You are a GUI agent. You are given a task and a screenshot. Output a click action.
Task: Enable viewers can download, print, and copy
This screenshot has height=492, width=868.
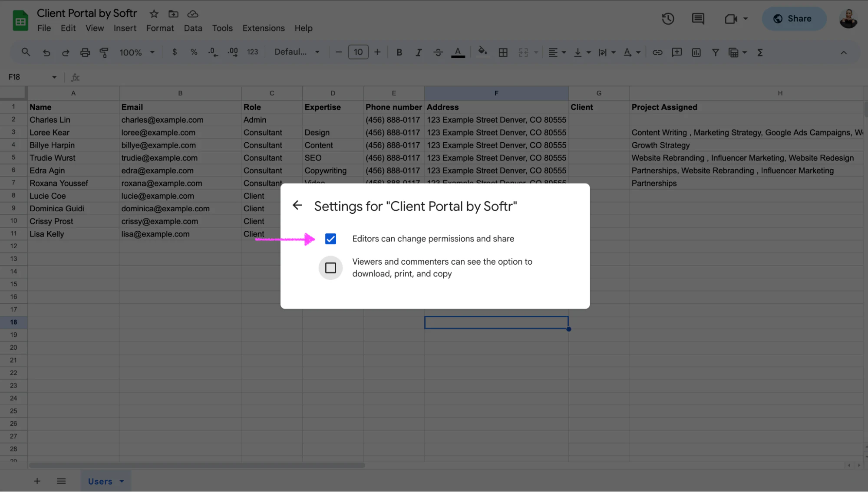(x=330, y=268)
